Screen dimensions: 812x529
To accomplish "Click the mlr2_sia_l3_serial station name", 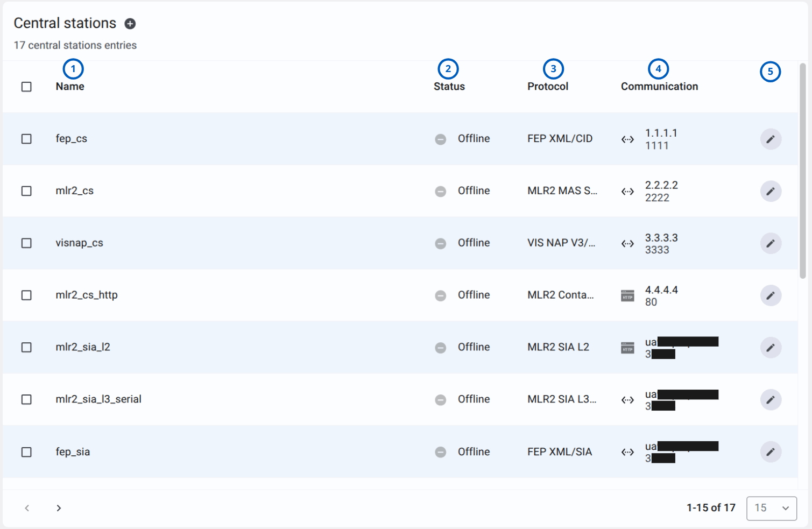I will pos(98,399).
